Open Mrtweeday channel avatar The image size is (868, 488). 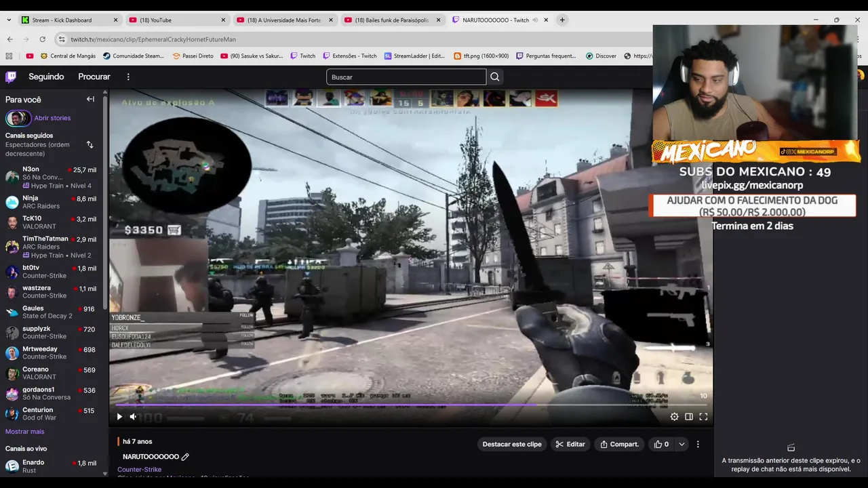click(12, 353)
